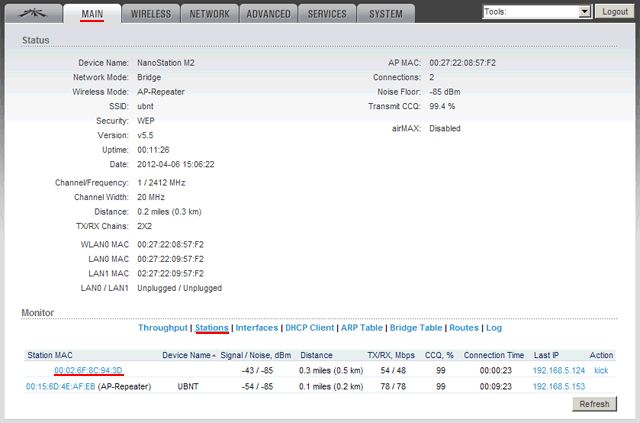Open the Ubiquiti logo tab

tap(33, 13)
